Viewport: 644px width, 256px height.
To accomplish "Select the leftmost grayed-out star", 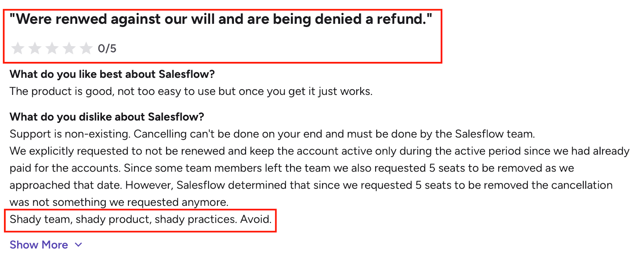I will 18,48.
